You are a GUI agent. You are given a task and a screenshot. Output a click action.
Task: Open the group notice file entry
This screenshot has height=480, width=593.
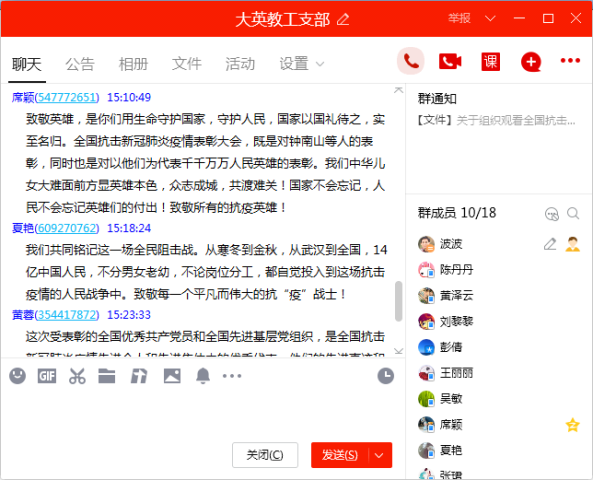point(496,120)
